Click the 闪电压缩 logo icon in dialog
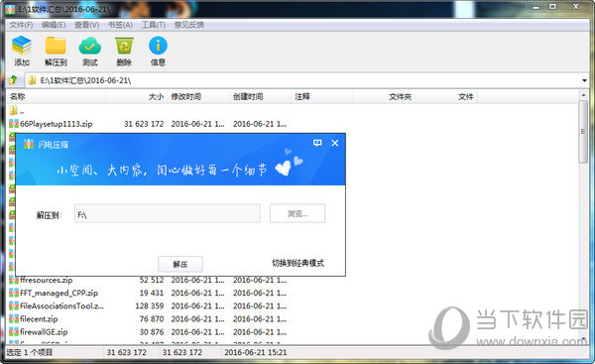The height and width of the screenshot is (364, 595). point(29,144)
